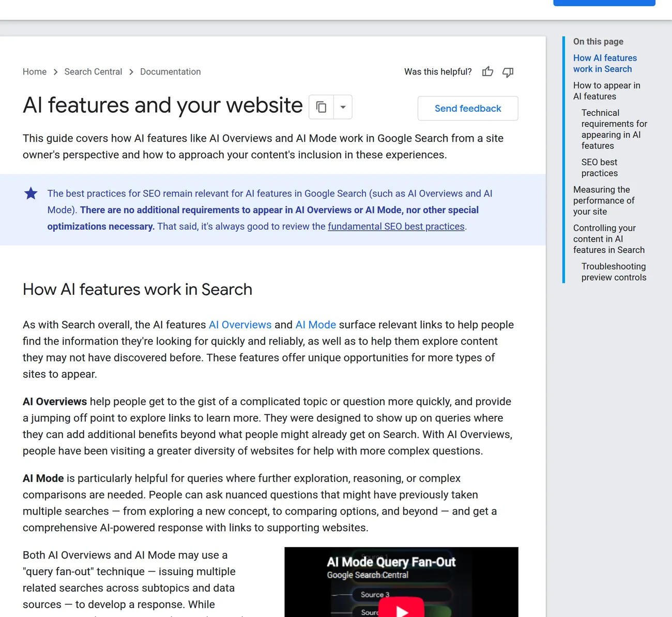Jump to Controlling your content in AI features
Screen dimensions: 672x617
pos(609,239)
